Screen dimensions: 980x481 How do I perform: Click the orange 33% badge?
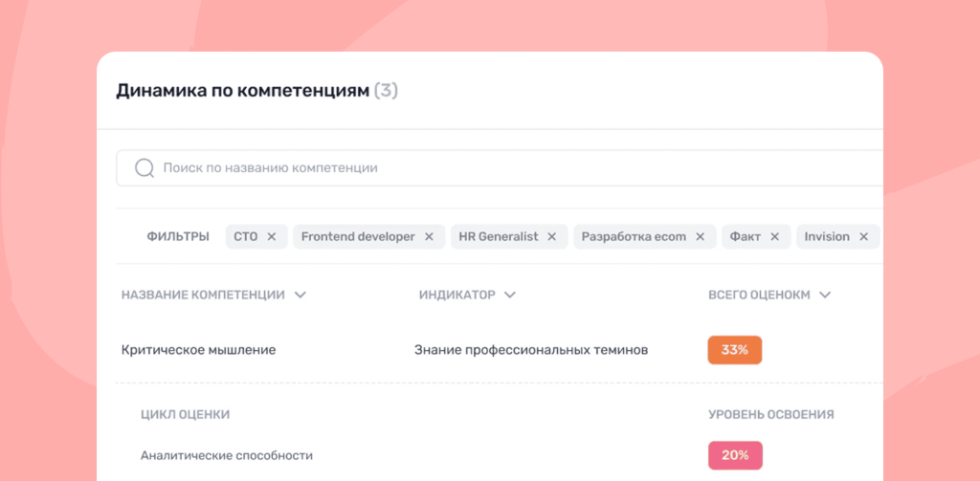[x=734, y=350]
